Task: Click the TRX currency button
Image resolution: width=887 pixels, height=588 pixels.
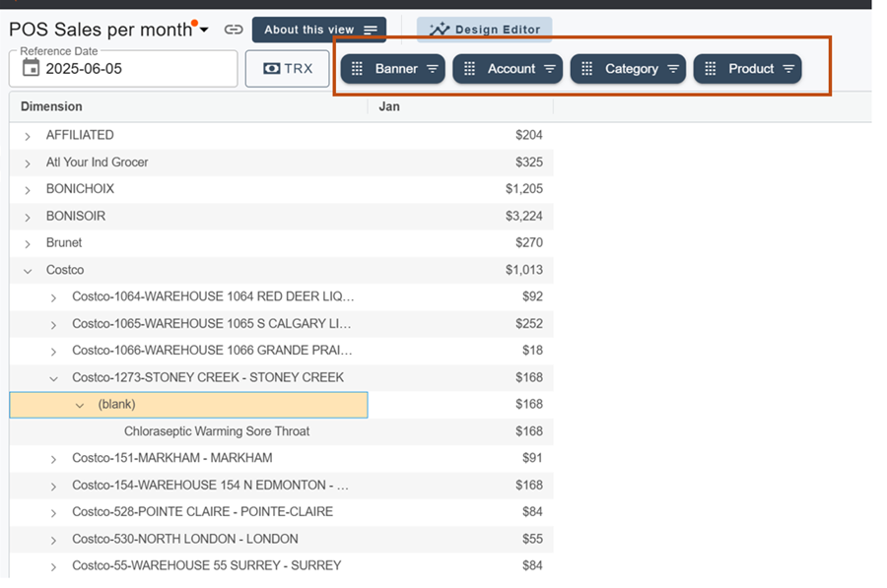Action: 288,68
